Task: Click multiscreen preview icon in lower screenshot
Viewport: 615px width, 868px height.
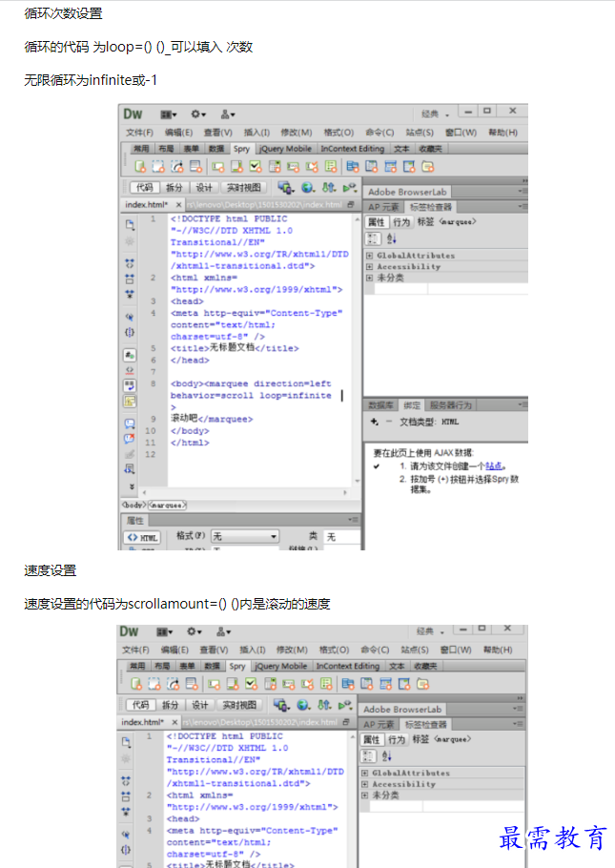Action: [x=281, y=705]
